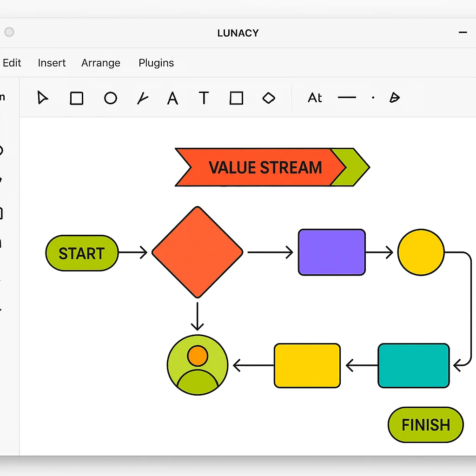
Task: Select the Pen tool in the toolbar
Action: (x=142, y=98)
